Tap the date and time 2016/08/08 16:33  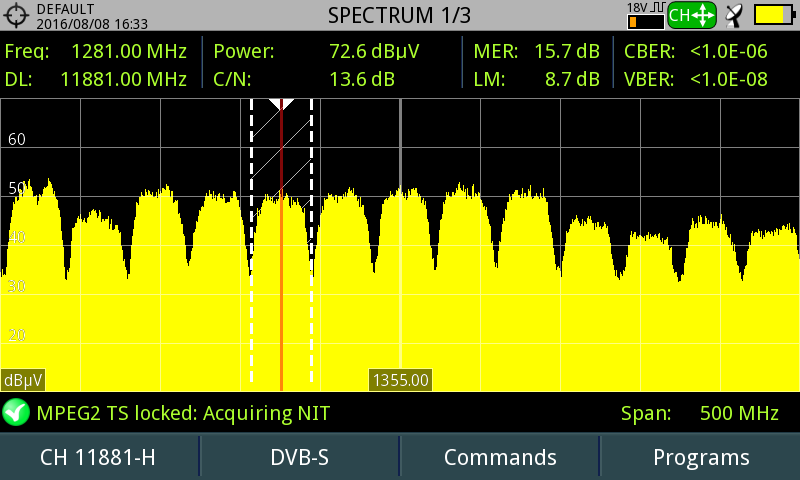[x=92, y=24]
